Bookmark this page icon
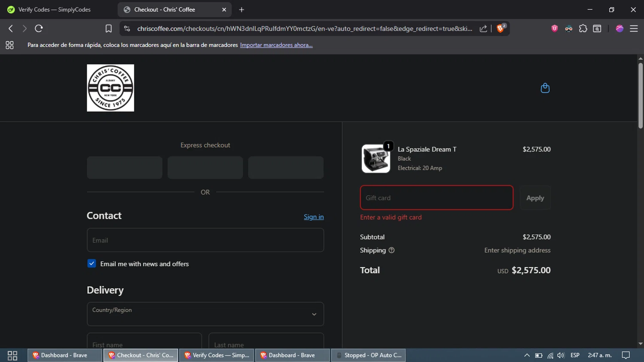Viewport: 644px width, 362px height. click(109, 29)
